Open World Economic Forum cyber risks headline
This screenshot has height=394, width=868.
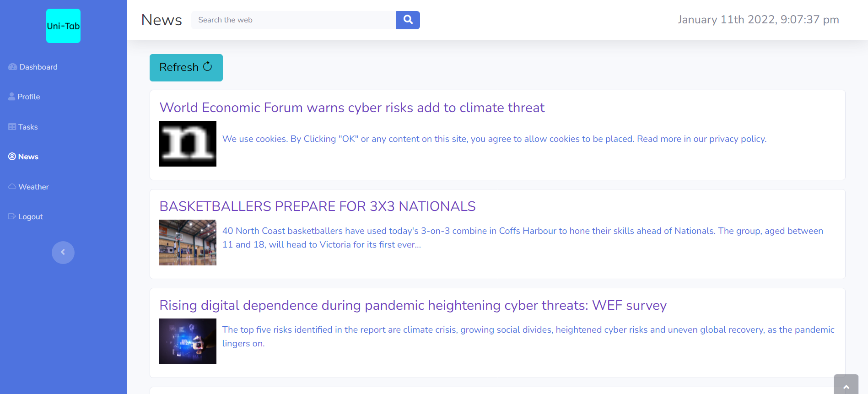351,108
